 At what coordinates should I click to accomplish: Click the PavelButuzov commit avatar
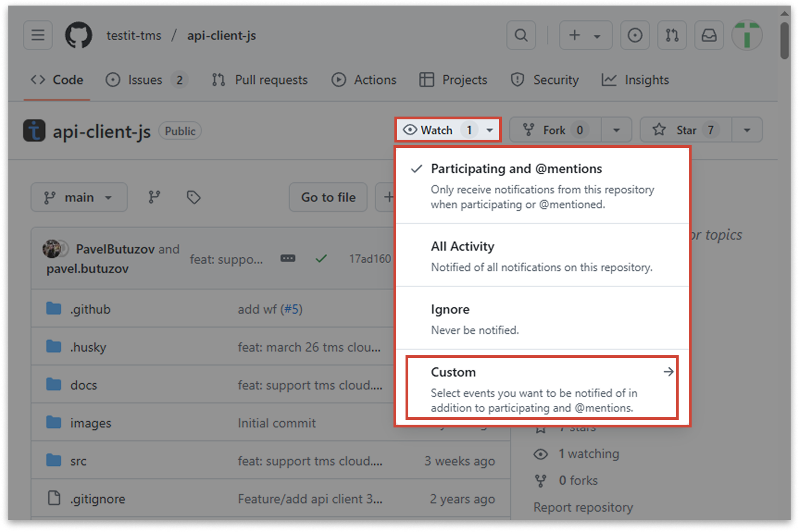[x=51, y=249]
